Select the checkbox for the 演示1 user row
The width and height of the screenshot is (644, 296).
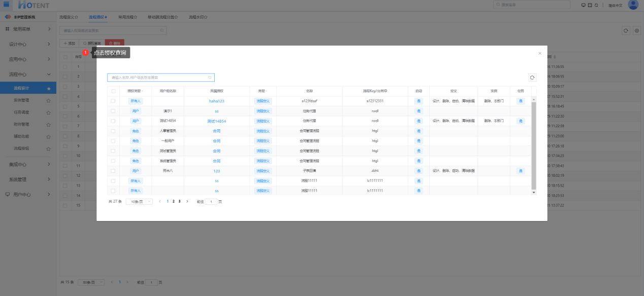pos(113,111)
